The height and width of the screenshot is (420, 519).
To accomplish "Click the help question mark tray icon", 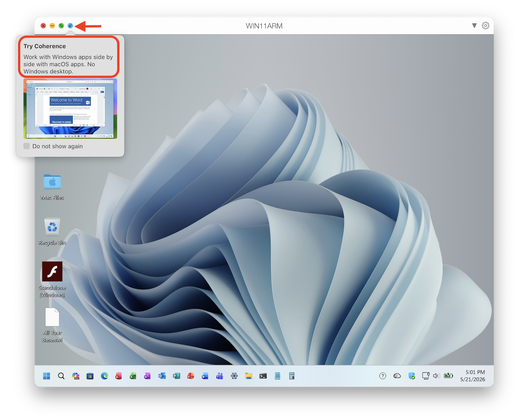I will pyautogui.click(x=383, y=376).
